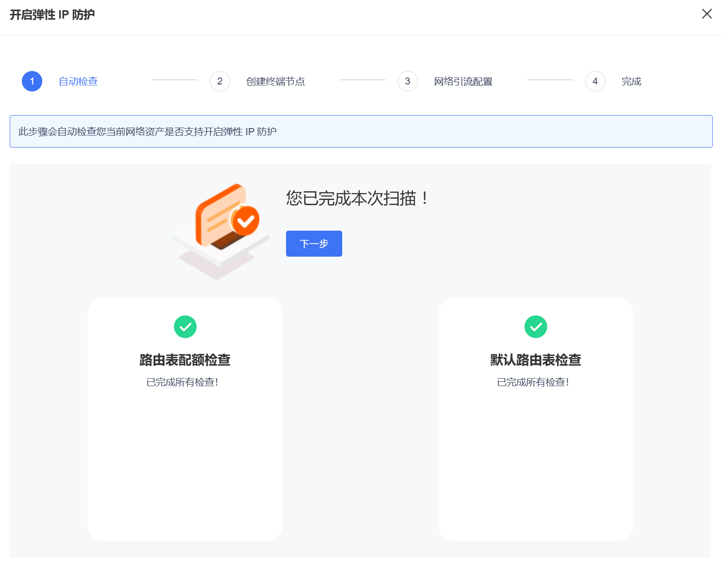Click the step 1 circle indicator
Image resolution: width=723 pixels, height=588 pixels.
(32, 81)
